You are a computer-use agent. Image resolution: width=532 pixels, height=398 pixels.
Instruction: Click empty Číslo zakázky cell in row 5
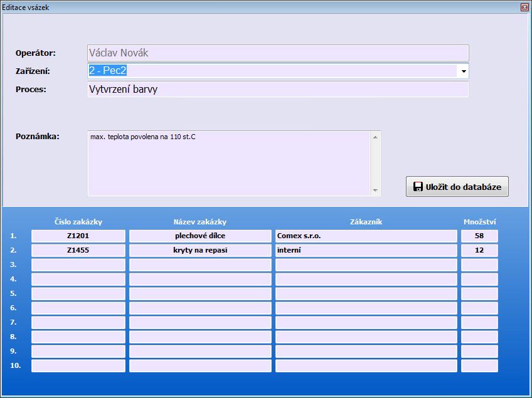(78, 293)
